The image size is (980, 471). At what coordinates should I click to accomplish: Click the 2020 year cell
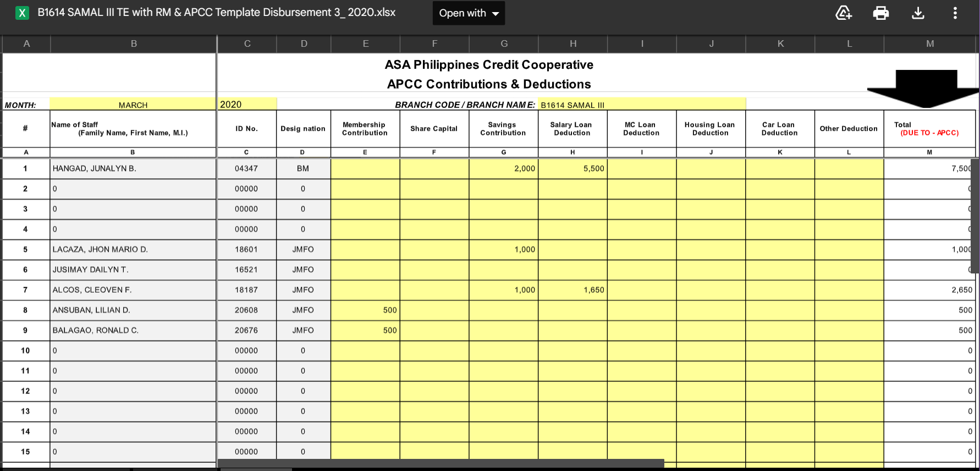coord(247,104)
